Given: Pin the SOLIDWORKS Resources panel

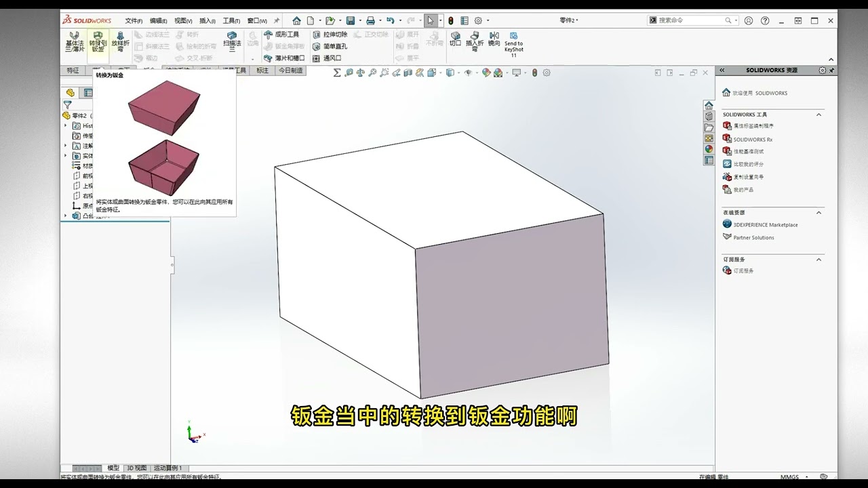Looking at the screenshot, I should [832, 70].
